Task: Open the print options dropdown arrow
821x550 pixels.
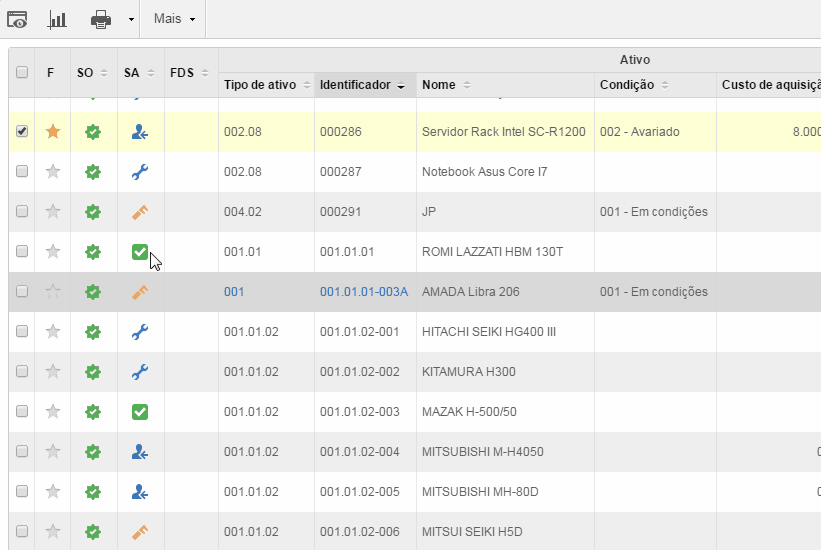Action: click(x=131, y=19)
